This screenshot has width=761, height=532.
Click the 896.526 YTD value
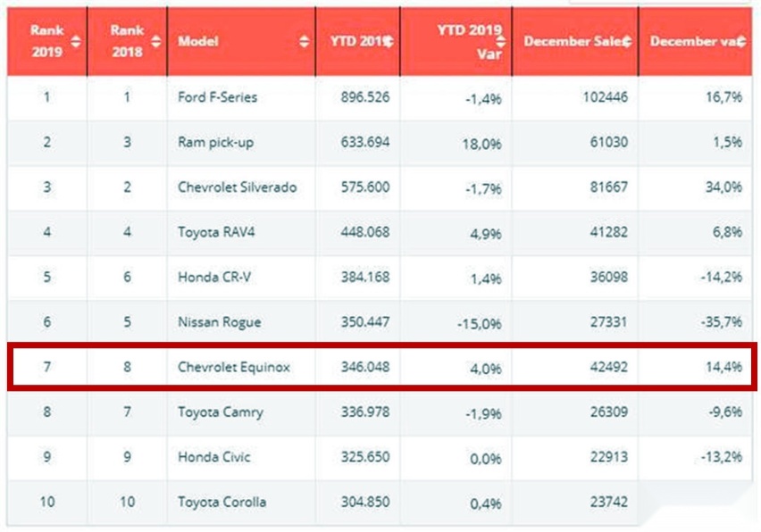(x=365, y=97)
